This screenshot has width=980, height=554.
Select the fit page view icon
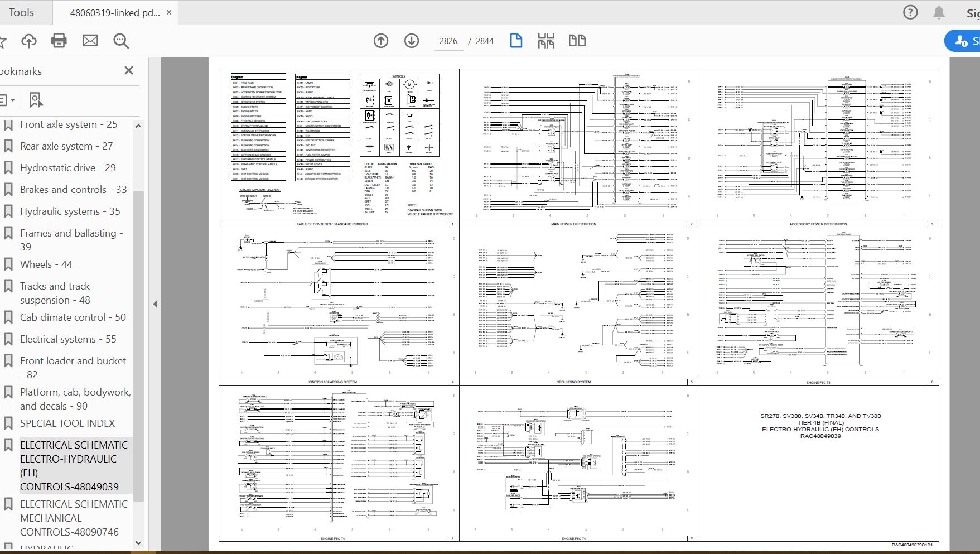[516, 41]
